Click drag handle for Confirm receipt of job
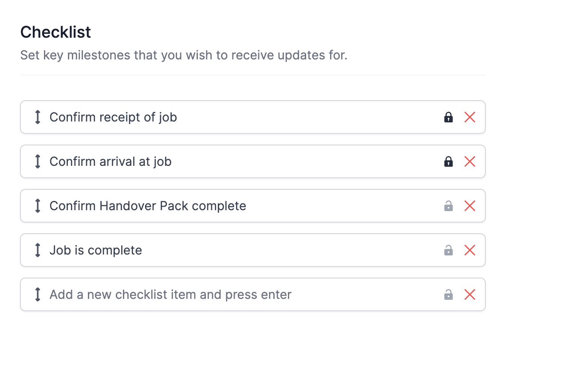 point(38,117)
